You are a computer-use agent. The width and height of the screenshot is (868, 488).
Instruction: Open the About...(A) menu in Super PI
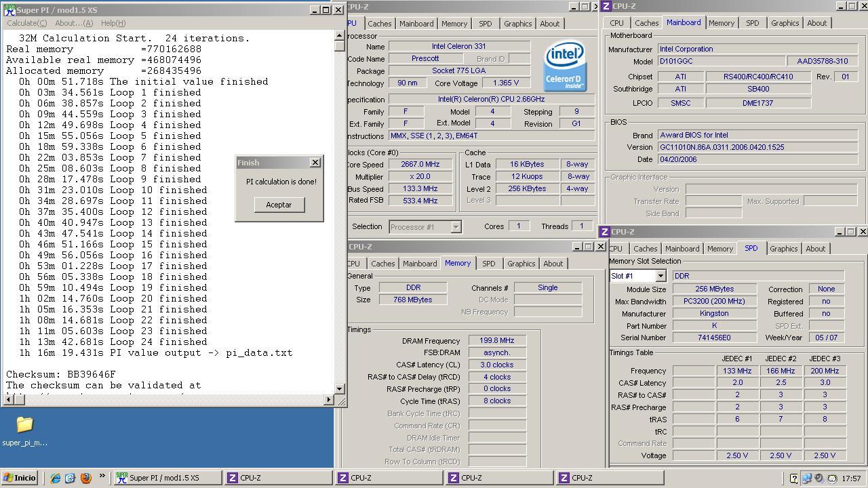[x=74, y=23]
